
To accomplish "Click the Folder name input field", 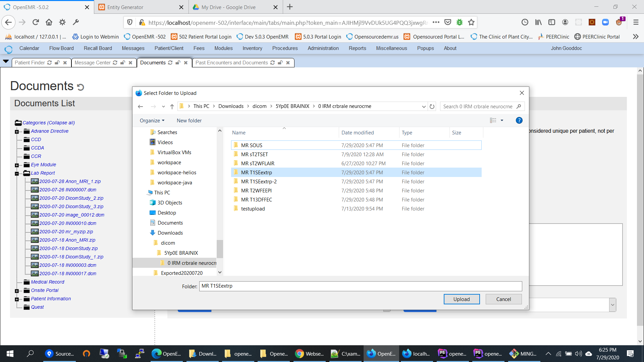I will [x=361, y=286].
